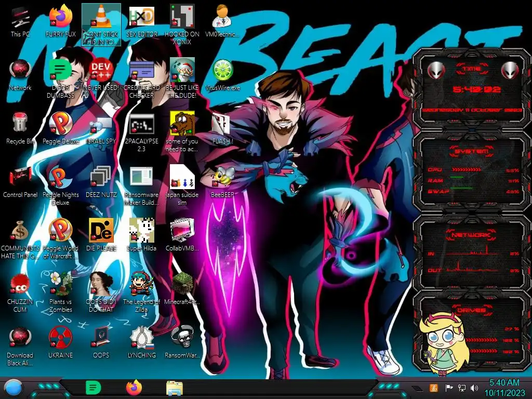Screen dimensions: 532x399
Task: Open the Network desktop icon
Action: [x=20, y=75]
